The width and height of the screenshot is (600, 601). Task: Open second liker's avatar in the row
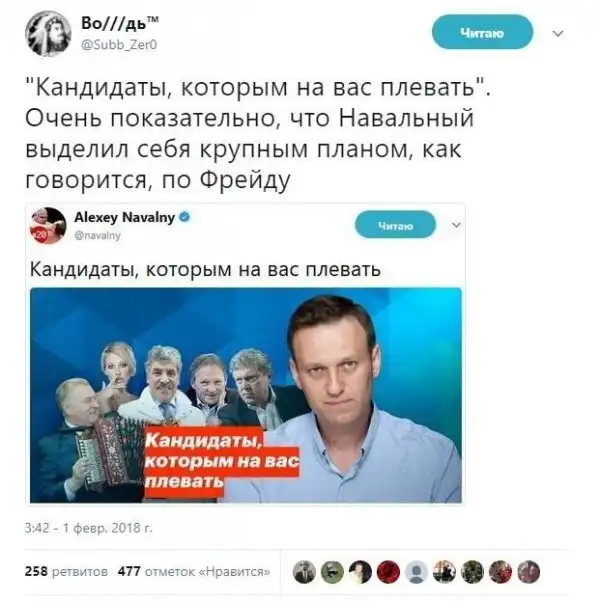[332, 572]
